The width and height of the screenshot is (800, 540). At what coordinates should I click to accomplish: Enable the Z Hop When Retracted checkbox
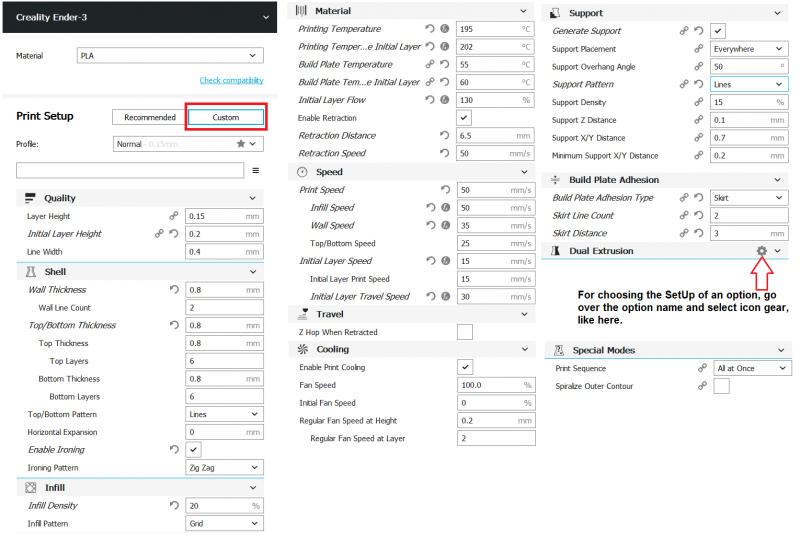pos(465,332)
